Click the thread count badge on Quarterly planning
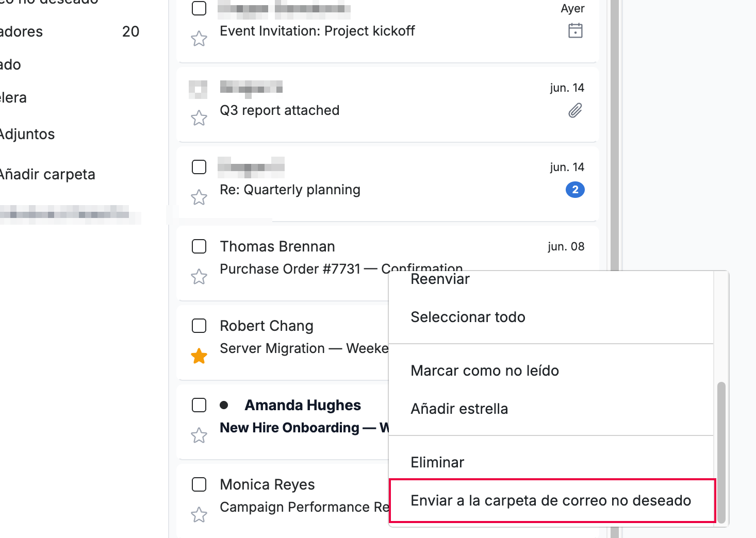The height and width of the screenshot is (538, 756). [576, 190]
